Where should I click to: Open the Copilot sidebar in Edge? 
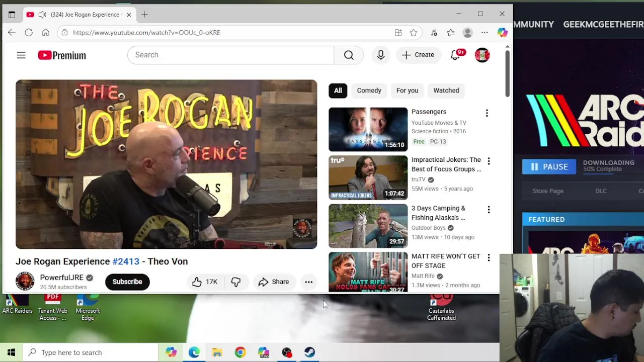[x=502, y=33]
